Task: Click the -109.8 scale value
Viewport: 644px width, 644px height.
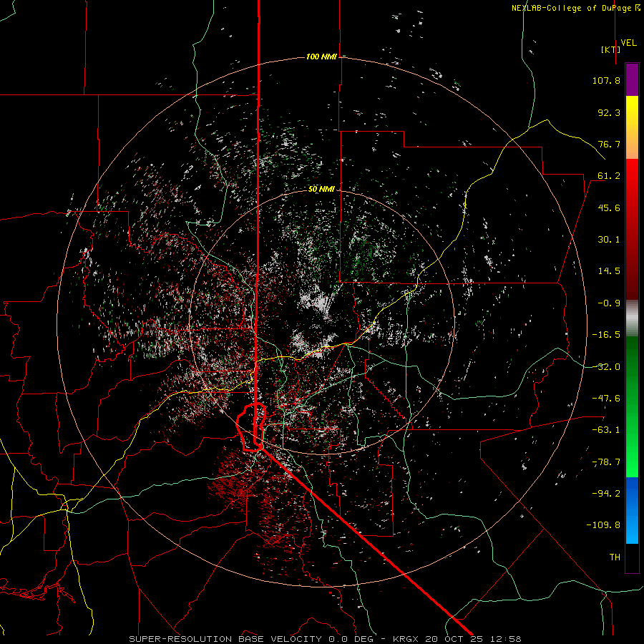Action: tap(603, 525)
